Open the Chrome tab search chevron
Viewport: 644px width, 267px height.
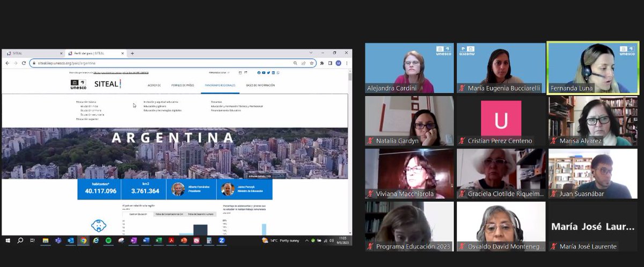coord(311,53)
